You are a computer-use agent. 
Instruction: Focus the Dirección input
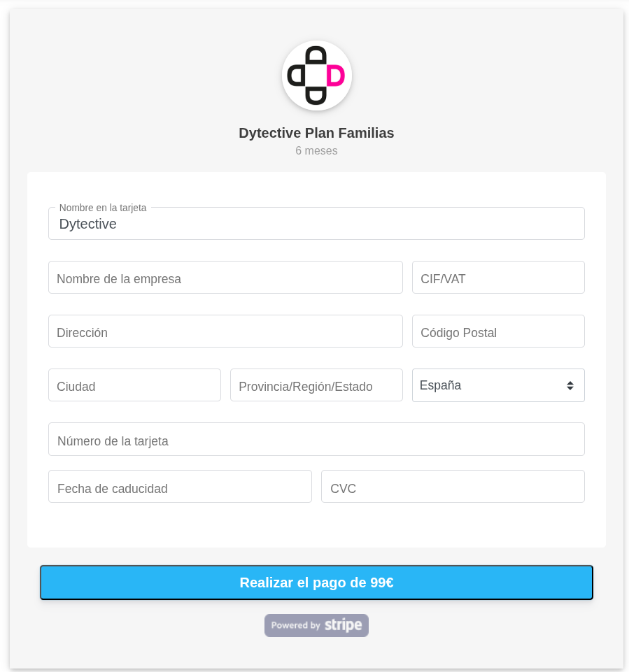(x=225, y=332)
